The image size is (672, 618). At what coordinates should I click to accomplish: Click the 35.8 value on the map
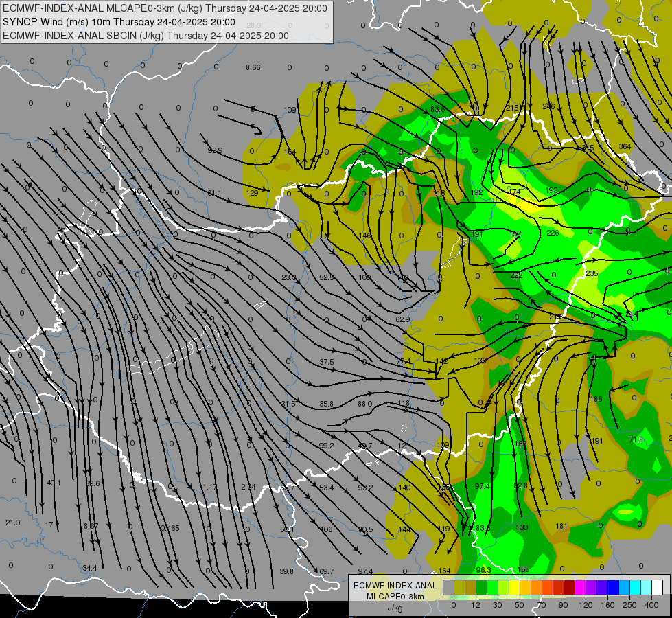pyautogui.click(x=326, y=404)
